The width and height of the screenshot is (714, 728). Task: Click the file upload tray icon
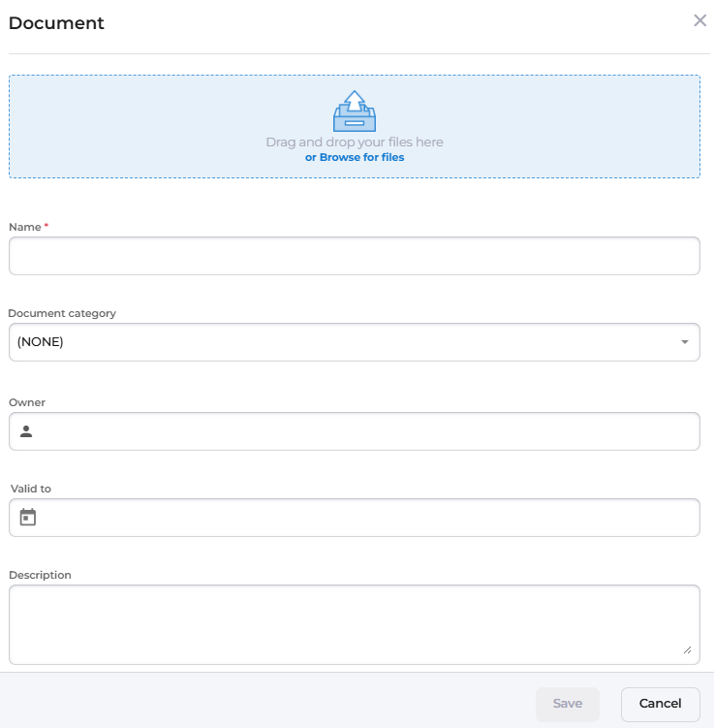(x=355, y=111)
